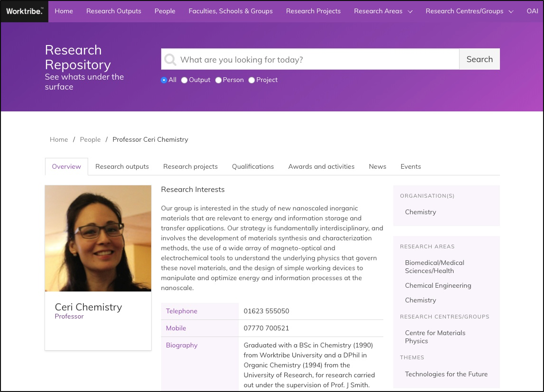Viewport: 544px width, 392px height.
Task: Click 'Professor Ceri Chemistry' breadcrumb text
Action: 150,139
